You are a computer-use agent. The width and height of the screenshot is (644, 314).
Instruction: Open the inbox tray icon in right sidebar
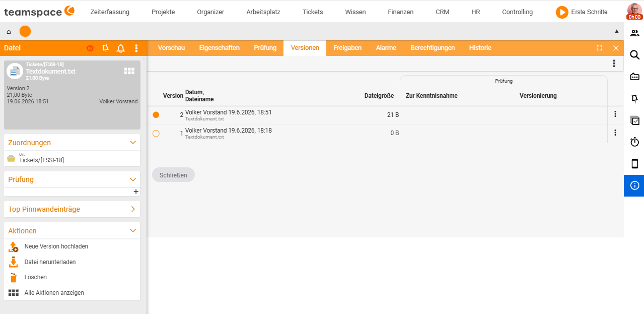(634, 77)
